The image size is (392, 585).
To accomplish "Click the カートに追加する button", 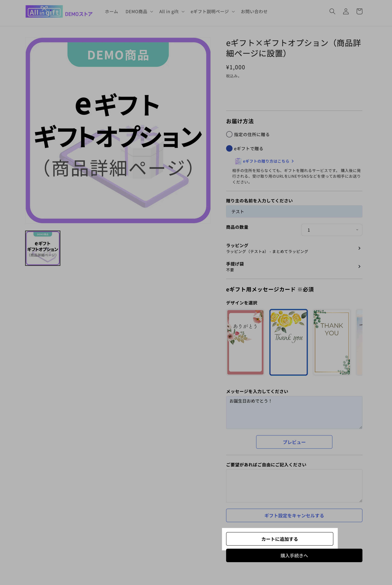I will [280, 539].
